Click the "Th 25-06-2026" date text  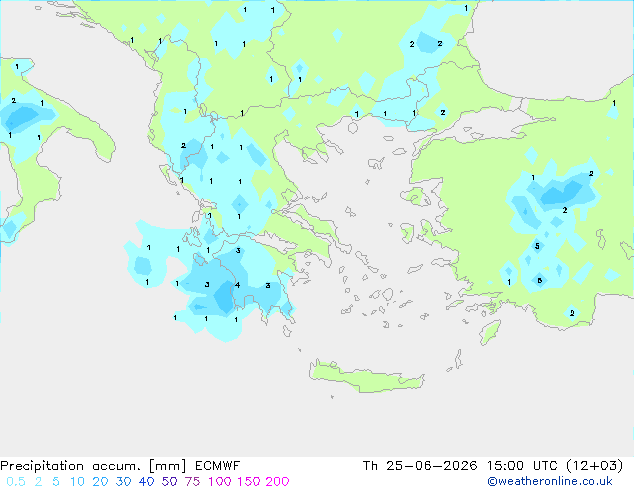click(x=420, y=466)
